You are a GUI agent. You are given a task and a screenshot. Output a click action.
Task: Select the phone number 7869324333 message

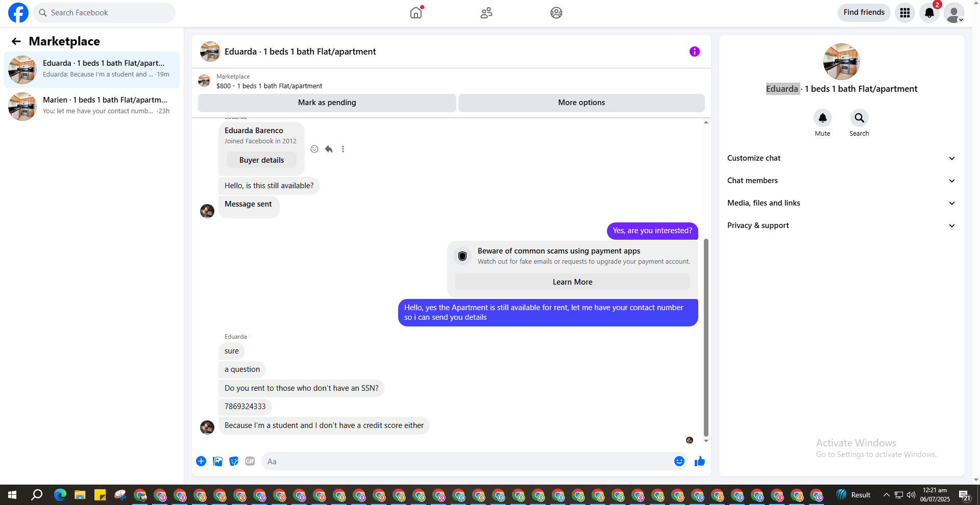pyautogui.click(x=245, y=407)
